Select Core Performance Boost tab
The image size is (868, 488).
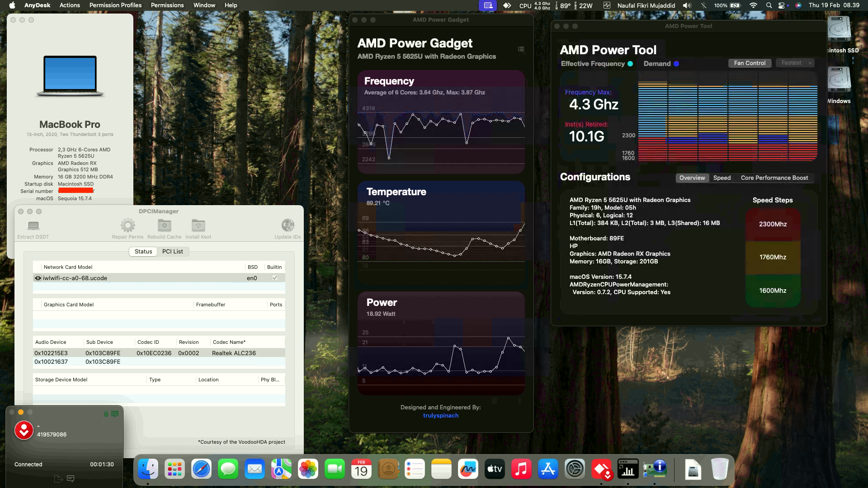[x=774, y=178]
